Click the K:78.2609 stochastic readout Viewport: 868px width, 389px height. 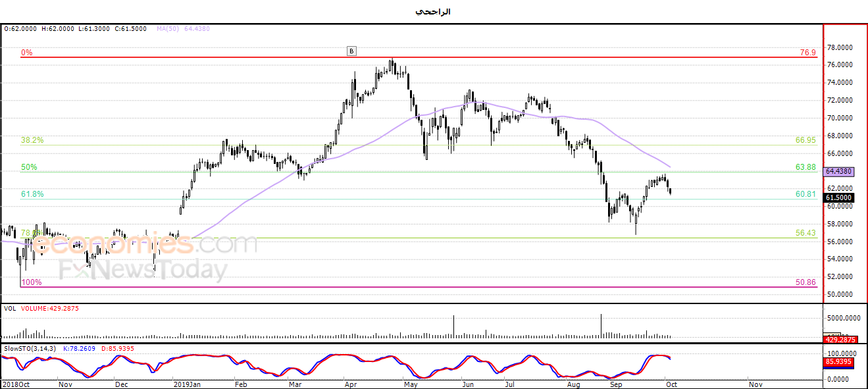80,348
